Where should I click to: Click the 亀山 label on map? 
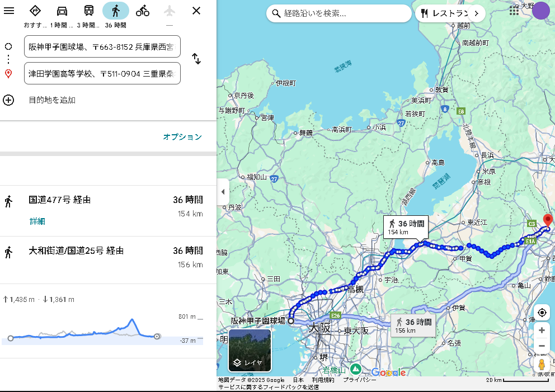pyautogui.click(x=524, y=286)
